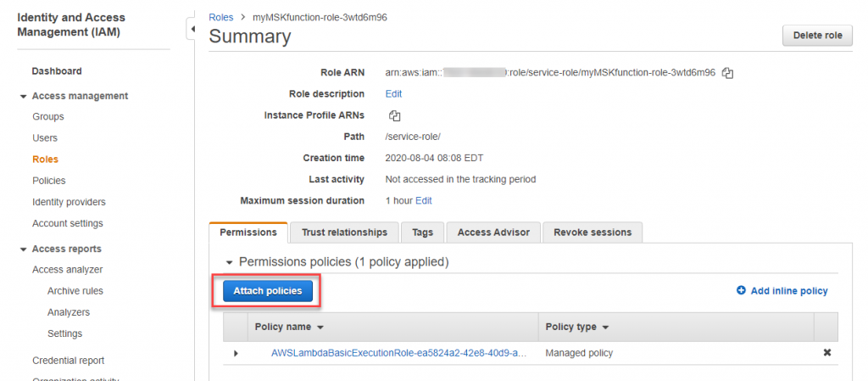
Task: Open Account settings in the sidebar
Action: point(68,223)
